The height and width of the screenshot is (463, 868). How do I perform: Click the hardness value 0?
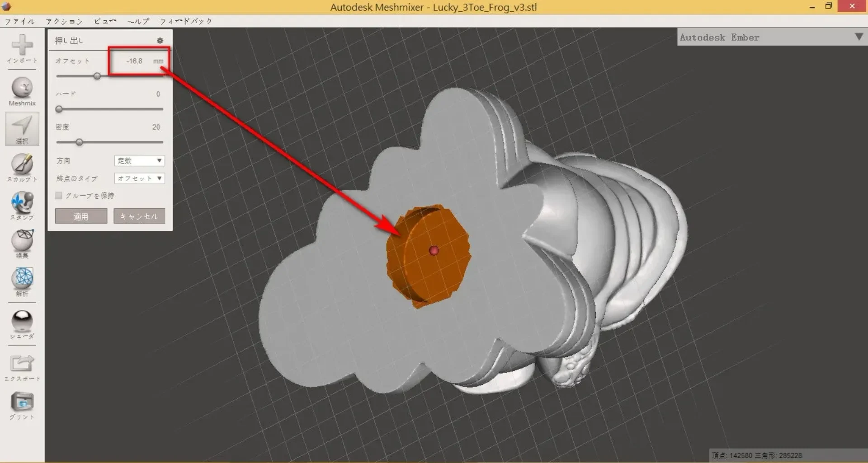[x=158, y=94]
